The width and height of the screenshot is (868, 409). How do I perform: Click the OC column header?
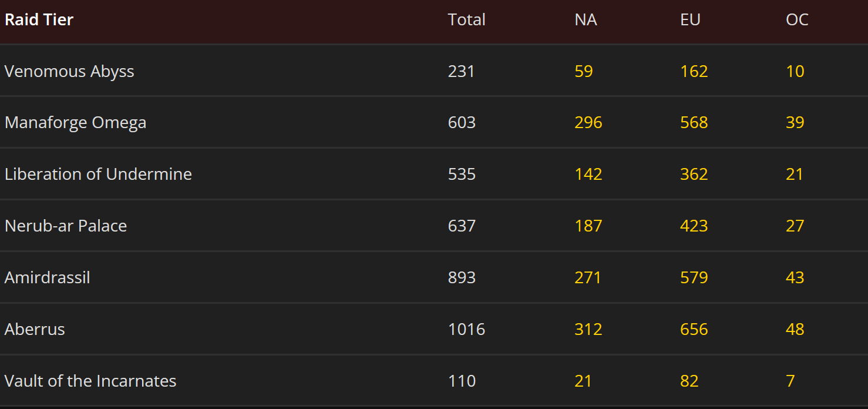point(798,19)
